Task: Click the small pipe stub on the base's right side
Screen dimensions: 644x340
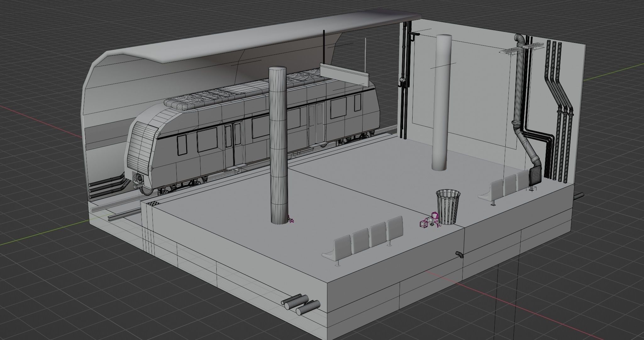Action: (x=459, y=254)
